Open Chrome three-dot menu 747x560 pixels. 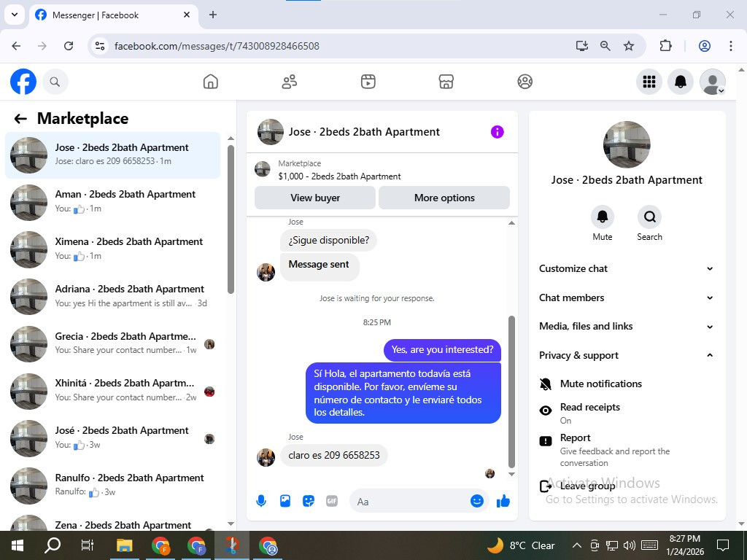coord(731,46)
